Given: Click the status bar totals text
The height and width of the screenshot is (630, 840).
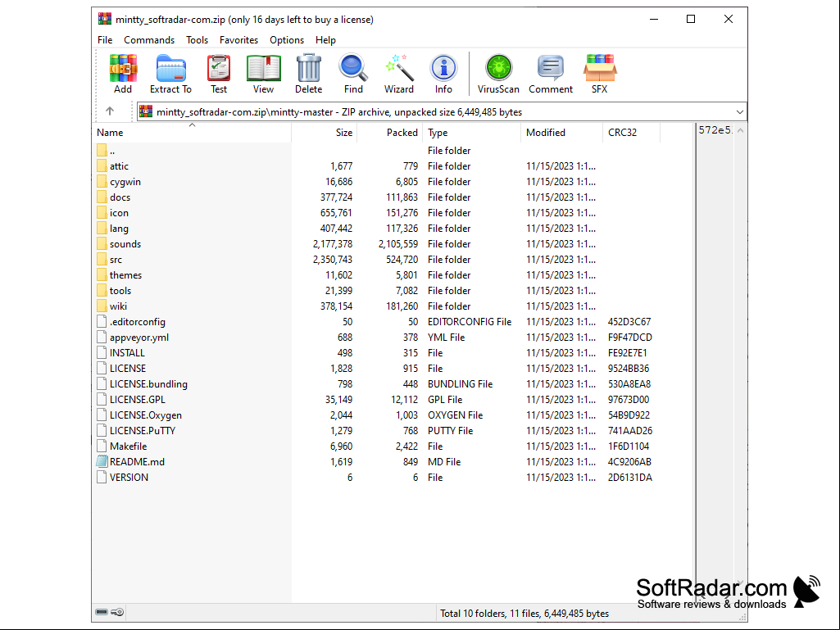Looking at the screenshot, I should coord(524,613).
